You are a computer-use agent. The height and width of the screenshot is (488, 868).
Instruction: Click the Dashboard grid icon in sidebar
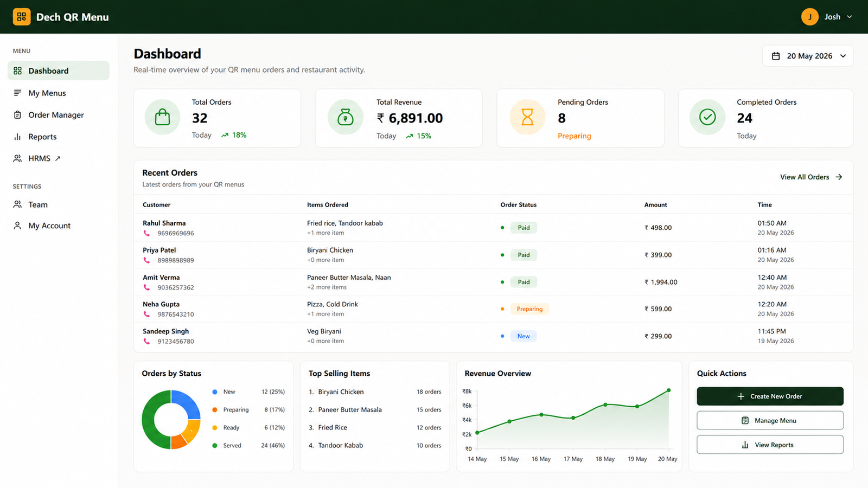(x=17, y=70)
